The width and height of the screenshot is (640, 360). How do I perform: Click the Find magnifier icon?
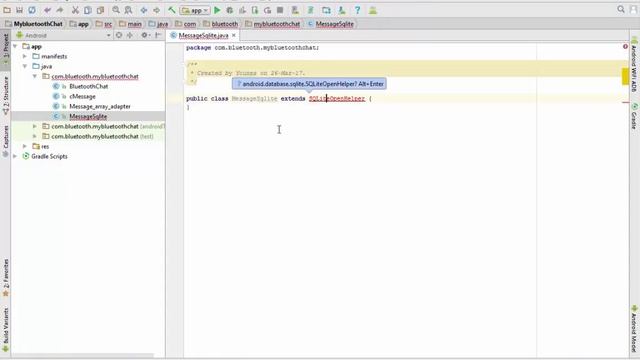[x=116, y=10]
